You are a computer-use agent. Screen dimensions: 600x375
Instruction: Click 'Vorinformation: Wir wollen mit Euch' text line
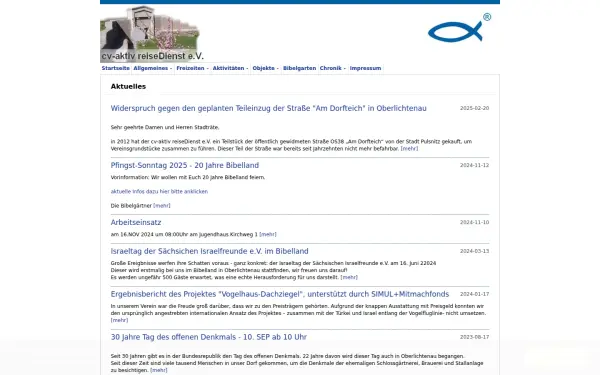click(188, 177)
